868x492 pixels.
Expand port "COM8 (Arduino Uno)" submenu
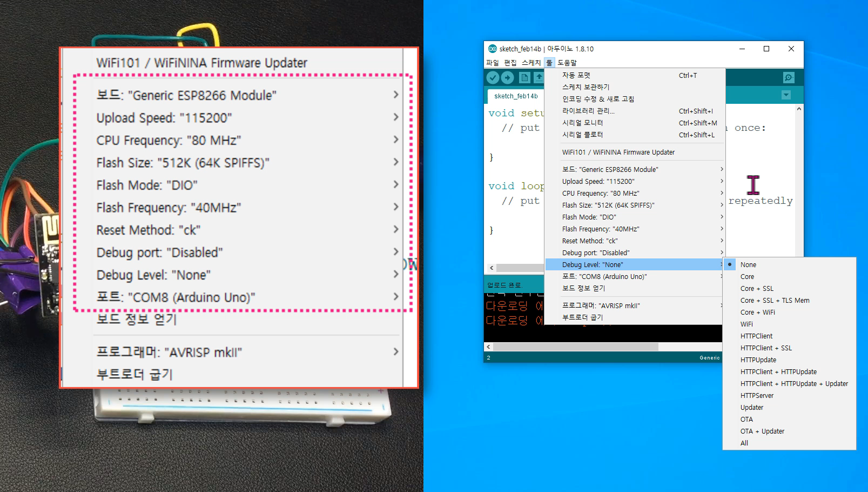click(635, 276)
